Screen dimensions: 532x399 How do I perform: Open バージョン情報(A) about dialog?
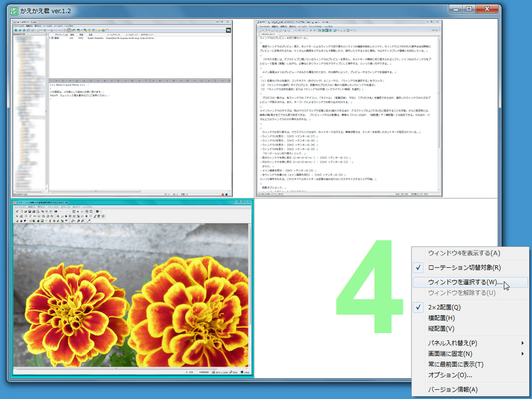point(470,390)
